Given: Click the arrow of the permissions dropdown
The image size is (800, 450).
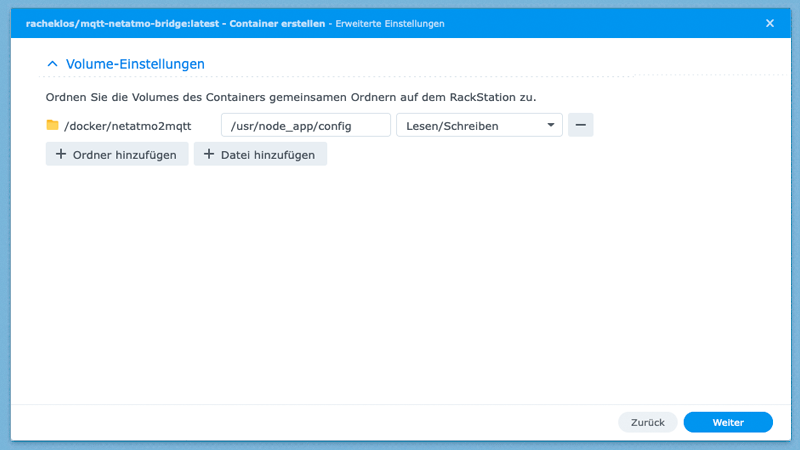Looking at the screenshot, I should [x=550, y=126].
